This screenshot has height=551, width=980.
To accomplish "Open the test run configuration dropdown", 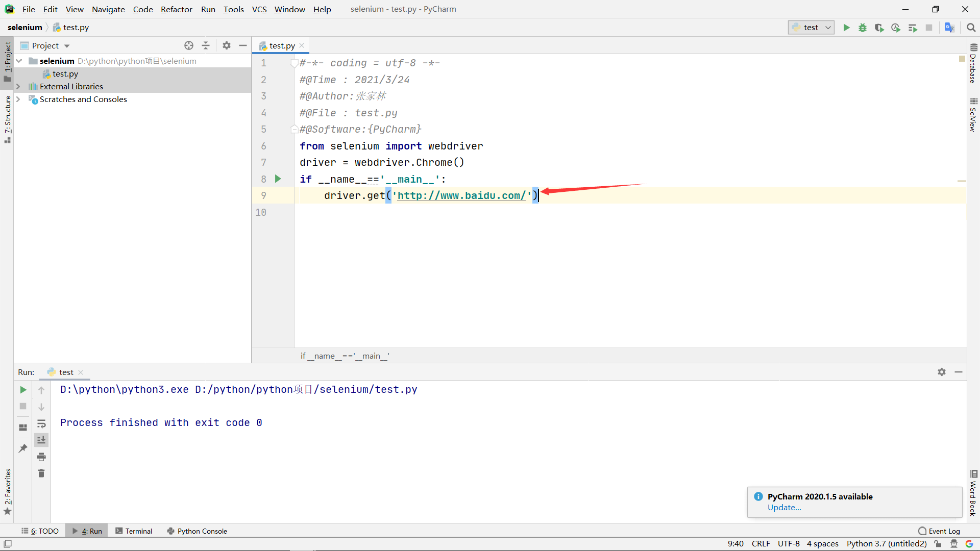I will pos(811,28).
